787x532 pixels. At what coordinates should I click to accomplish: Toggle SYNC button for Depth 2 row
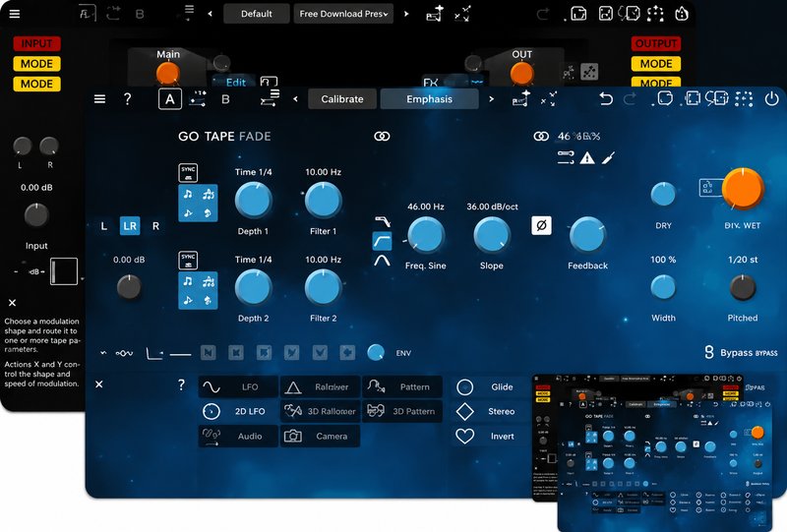click(188, 260)
